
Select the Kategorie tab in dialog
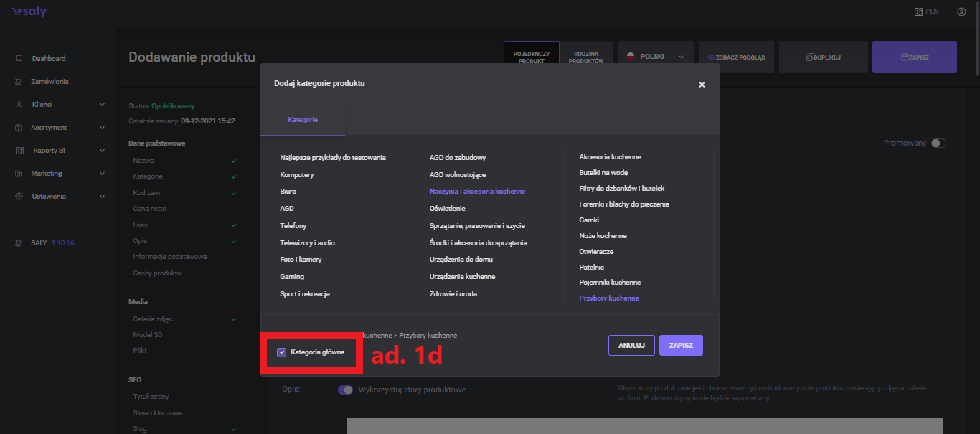point(303,120)
